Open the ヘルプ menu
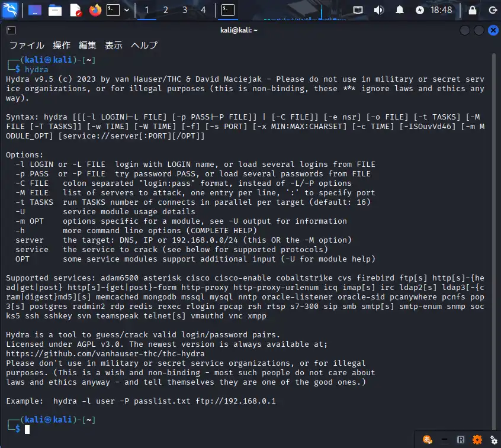Image resolution: width=501 pixels, height=448 pixels. [x=144, y=46]
